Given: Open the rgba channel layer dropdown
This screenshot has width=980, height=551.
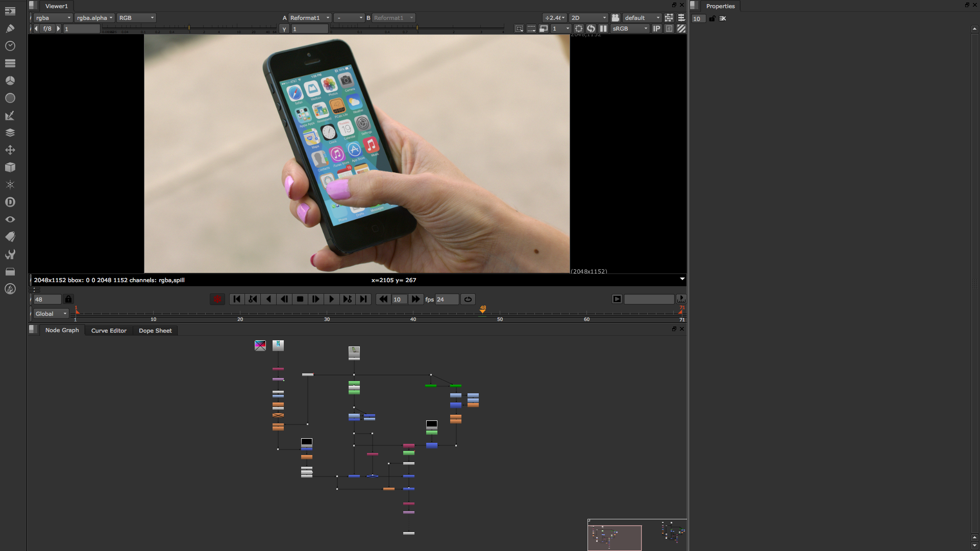Looking at the screenshot, I should 53,18.
